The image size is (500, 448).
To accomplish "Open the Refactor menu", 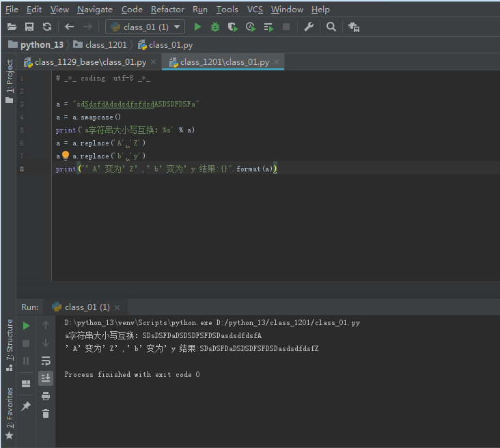I will coord(167,9).
